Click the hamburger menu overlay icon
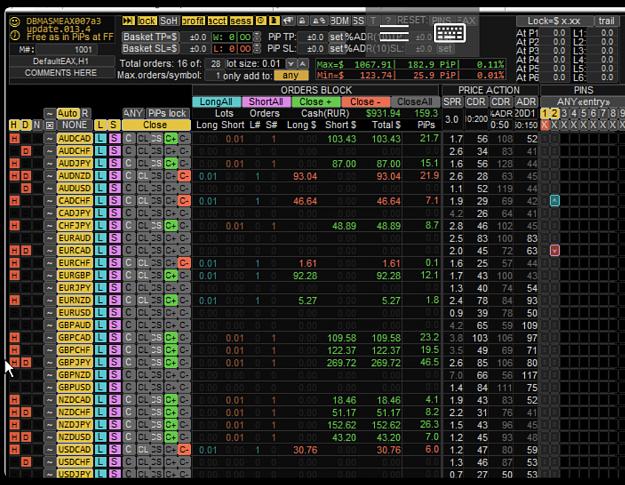 pyautogui.click(x=394, y=32)
